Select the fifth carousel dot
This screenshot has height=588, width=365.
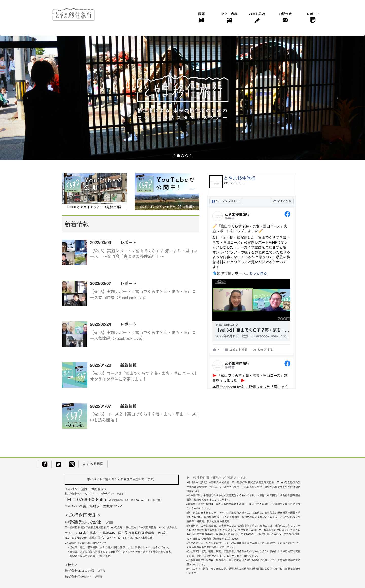pos(191,156)
